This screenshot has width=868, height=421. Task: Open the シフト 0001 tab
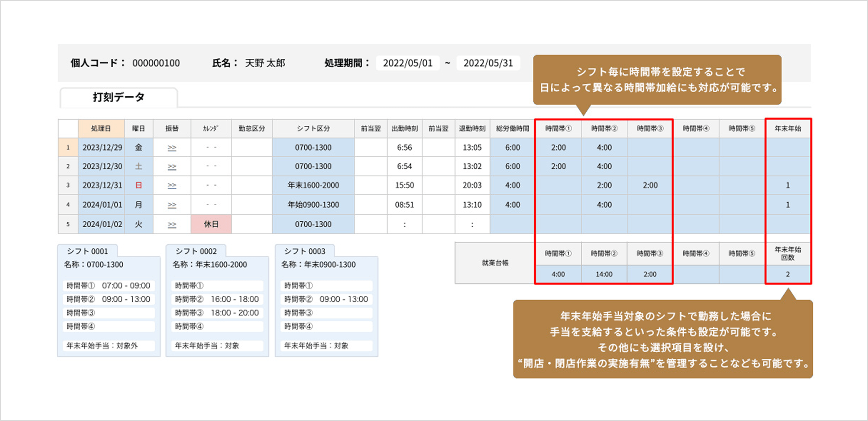click(x=87, y=251)
